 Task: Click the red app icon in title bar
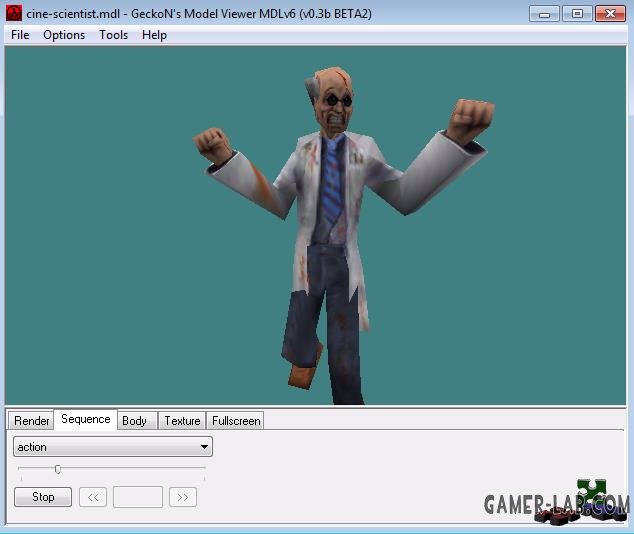(x=14, y=13)
